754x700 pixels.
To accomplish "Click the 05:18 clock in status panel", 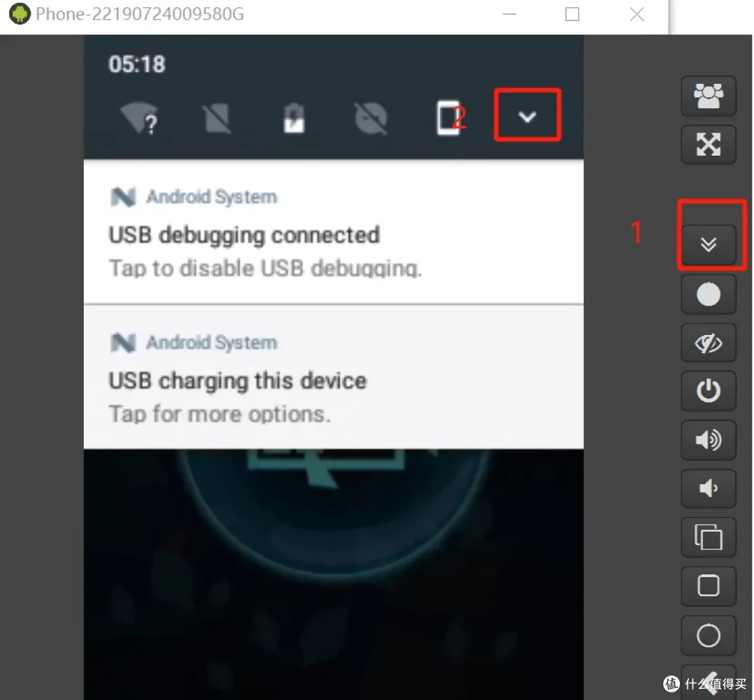I will 137,64.
